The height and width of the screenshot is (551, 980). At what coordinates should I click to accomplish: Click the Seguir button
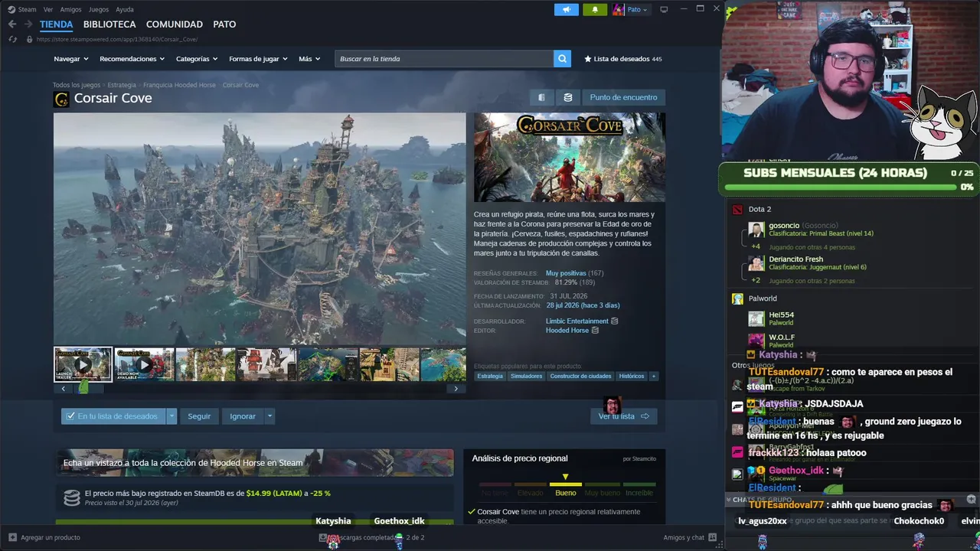click(x=199, y=416)
